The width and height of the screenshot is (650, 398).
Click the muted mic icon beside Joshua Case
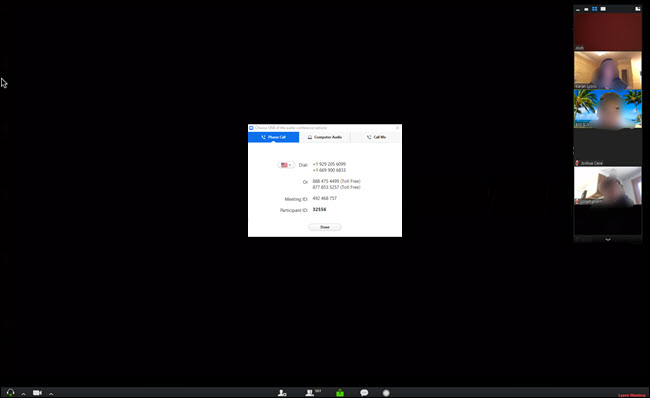577,163
